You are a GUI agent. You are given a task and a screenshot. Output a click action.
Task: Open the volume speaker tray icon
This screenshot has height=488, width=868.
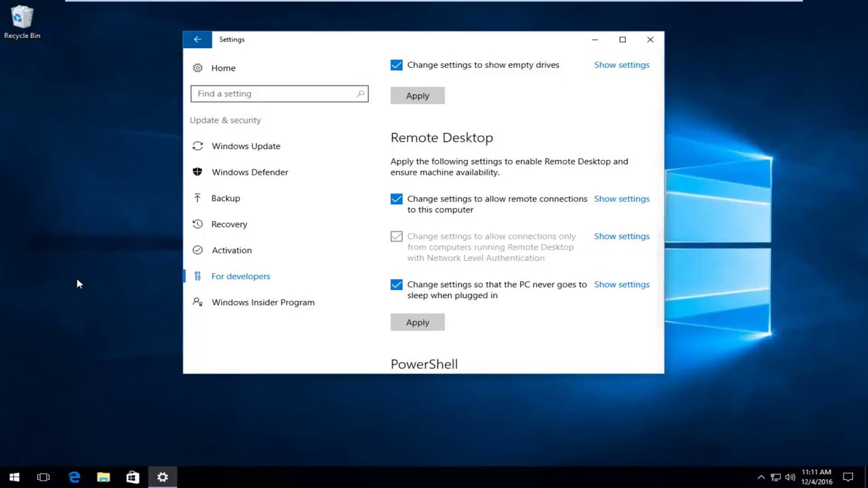coord(790,477)
